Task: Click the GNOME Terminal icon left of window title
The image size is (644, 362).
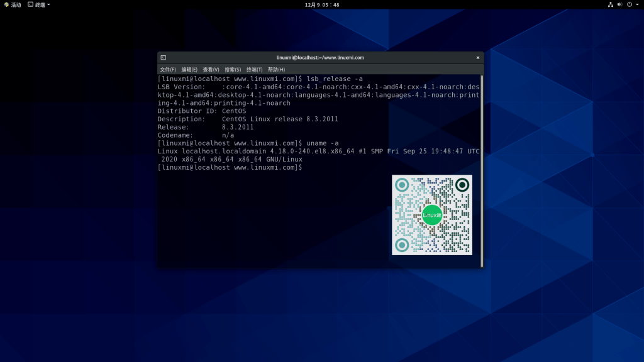Action: pos(165,57)
